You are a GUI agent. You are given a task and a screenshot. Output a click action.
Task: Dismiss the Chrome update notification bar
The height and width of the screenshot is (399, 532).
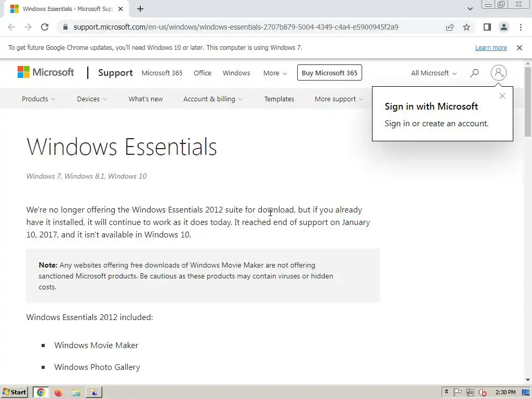520,48
